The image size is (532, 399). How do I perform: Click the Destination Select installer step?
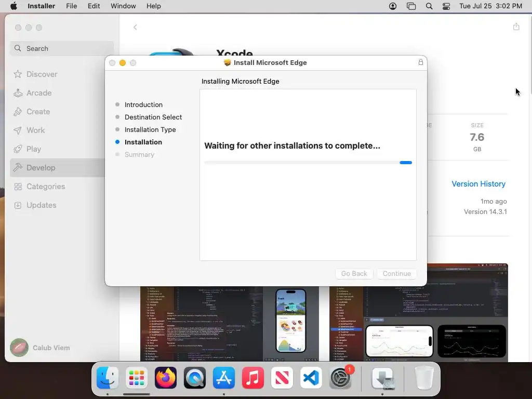point(153,117)
